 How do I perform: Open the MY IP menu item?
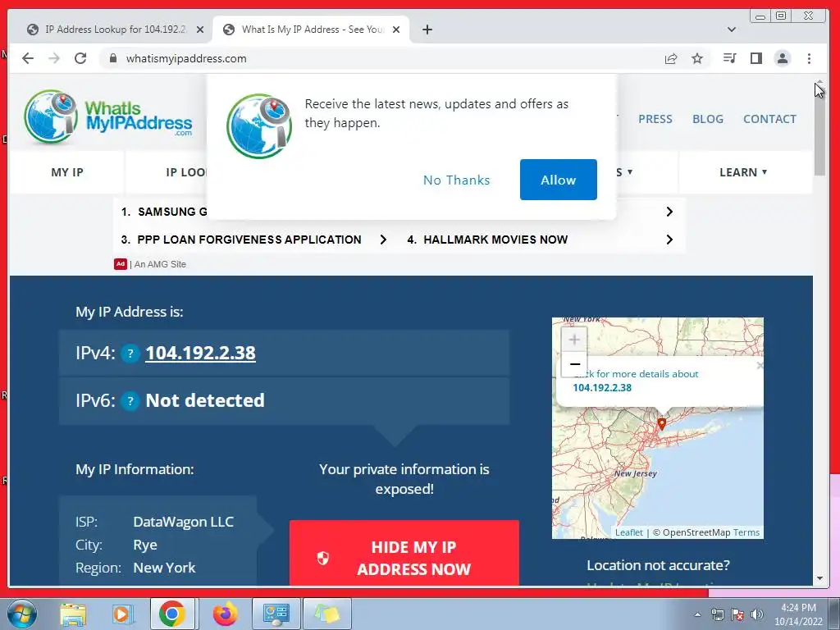click(x=67, y=172)
